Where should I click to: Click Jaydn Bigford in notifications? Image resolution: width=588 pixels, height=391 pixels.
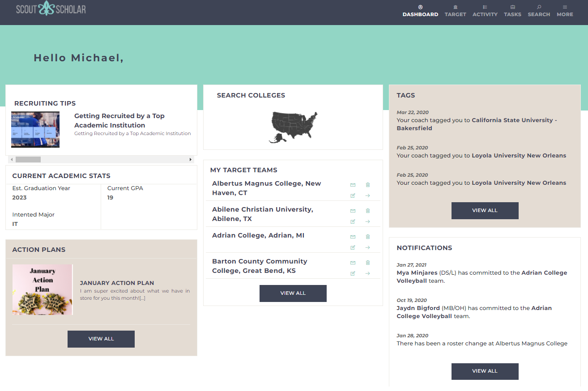[418, 308]
